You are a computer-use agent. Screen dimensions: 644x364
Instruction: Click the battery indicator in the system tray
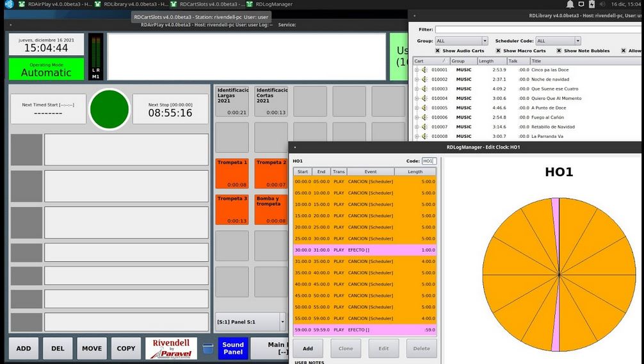coord(592,4)
